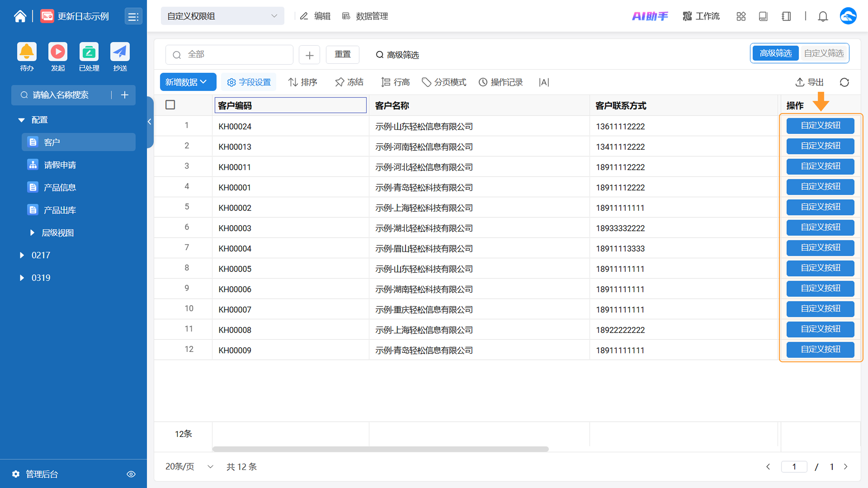Open 抄送 paper plane shortcut
868x488 pixels.
(x=120, y=52)
